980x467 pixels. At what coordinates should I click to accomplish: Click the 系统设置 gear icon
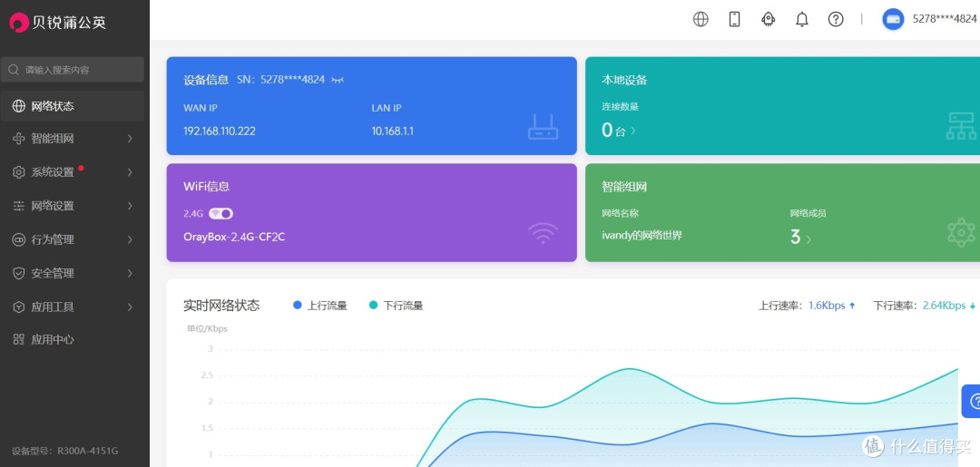pos(19,172)
